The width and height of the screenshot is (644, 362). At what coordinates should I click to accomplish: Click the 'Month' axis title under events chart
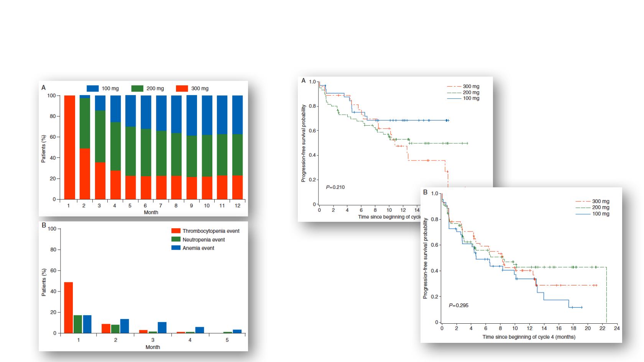pyautogui.click(x=153, y=347)
